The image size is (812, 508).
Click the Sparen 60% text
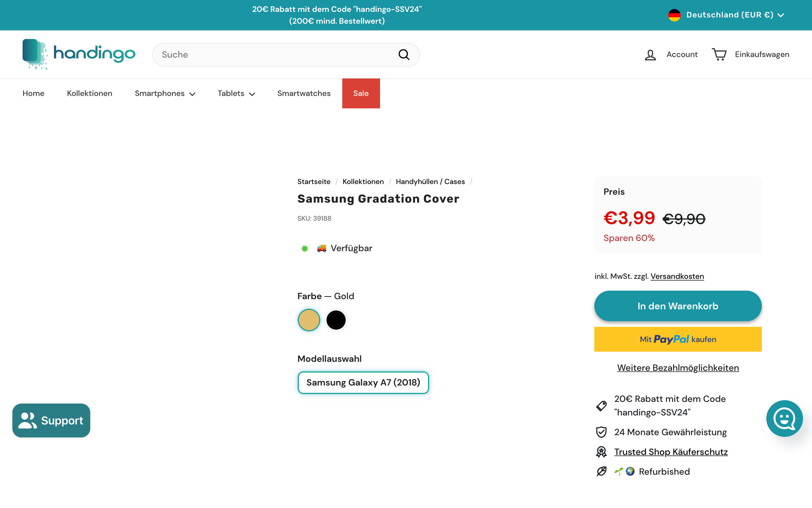[x=629, y=238]
